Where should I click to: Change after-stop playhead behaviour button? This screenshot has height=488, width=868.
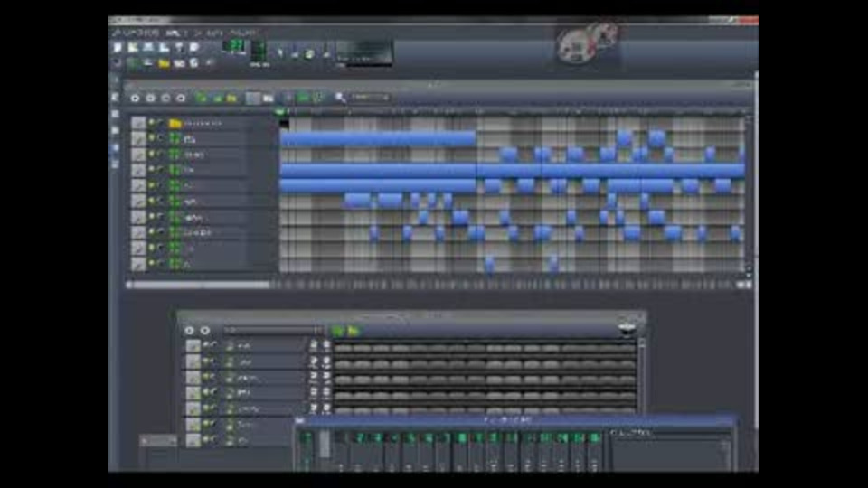coord(317,99)
